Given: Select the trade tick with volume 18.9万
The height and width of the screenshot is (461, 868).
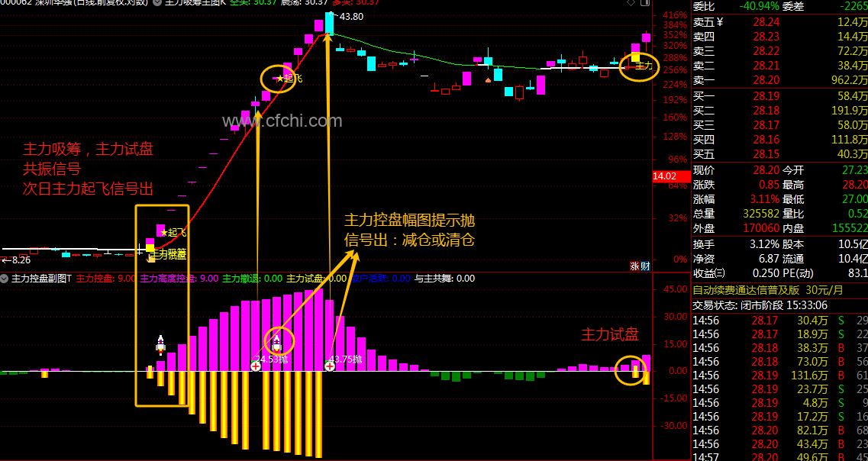Looking at the screenshot, I should tap(780, 334).
